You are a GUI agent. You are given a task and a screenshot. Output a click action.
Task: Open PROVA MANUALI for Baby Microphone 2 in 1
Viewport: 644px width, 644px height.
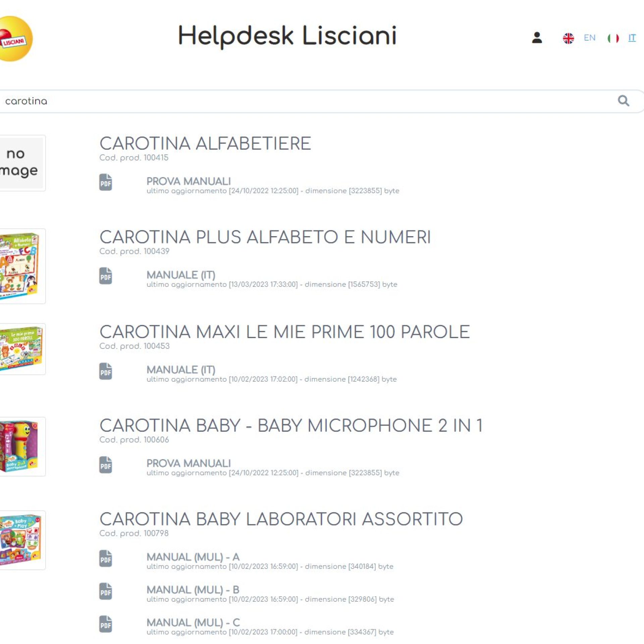[x=189, y=463]
